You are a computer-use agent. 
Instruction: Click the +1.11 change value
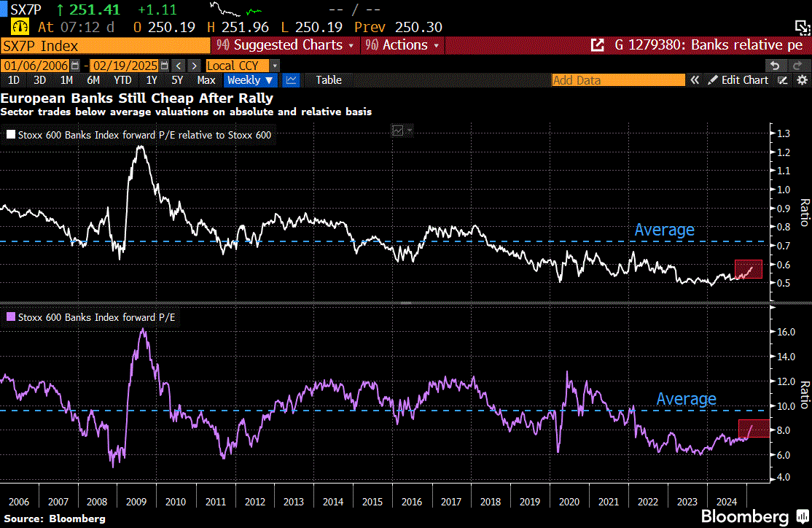(157, 9)
